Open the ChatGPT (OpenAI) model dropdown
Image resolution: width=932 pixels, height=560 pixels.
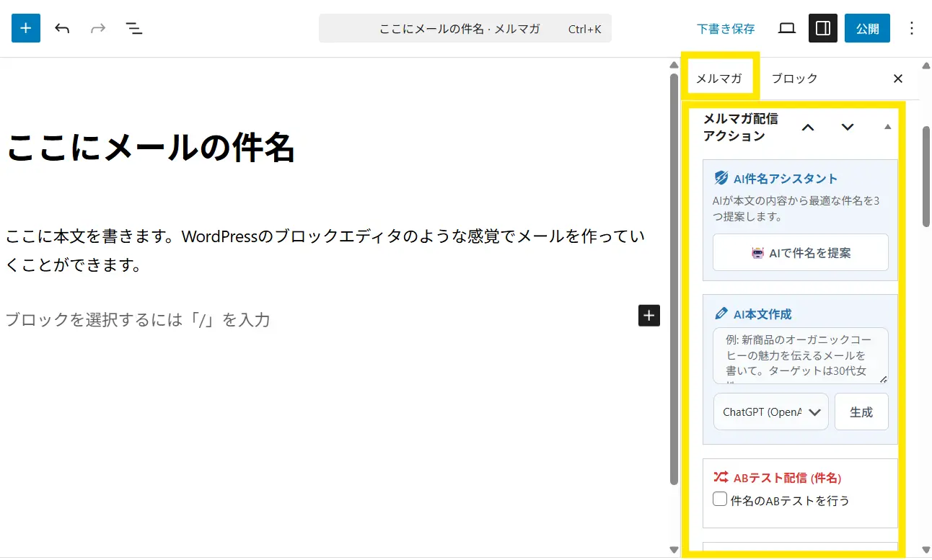(x=771, y=412)
